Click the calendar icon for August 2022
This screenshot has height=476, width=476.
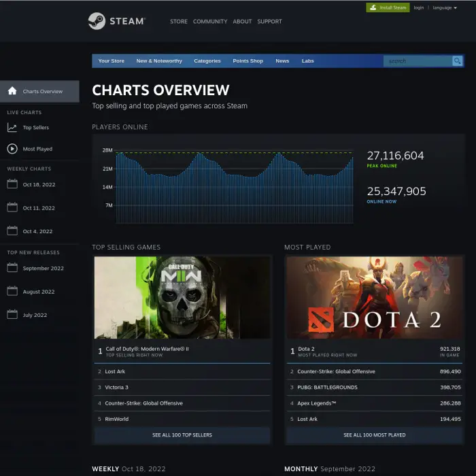click(12, 291)
